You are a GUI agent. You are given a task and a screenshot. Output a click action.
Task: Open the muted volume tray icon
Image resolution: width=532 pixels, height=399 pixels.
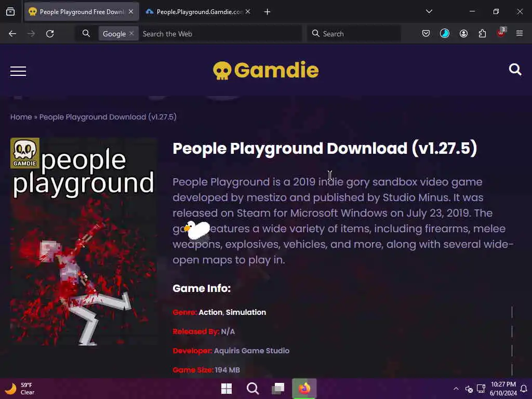point(469,389)
